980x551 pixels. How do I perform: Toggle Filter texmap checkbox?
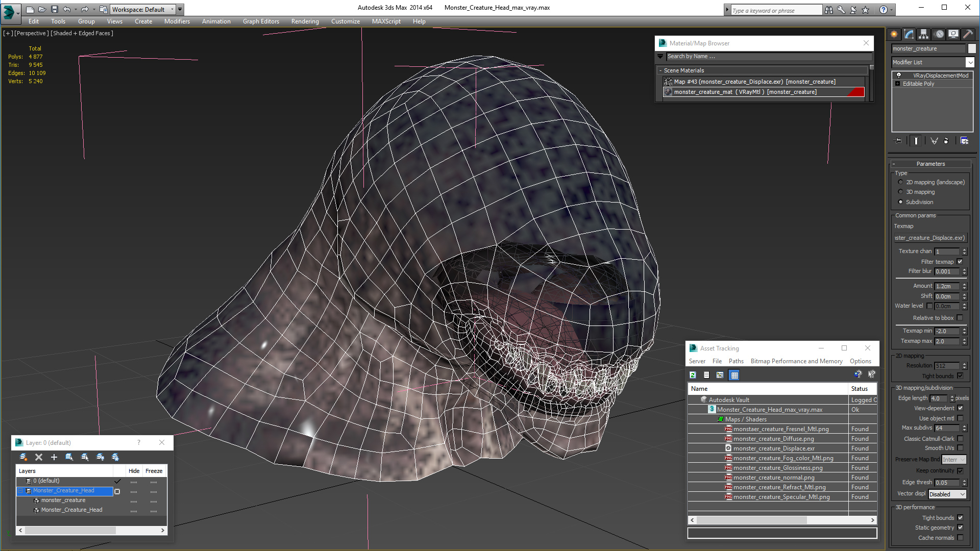coord(960,262)
